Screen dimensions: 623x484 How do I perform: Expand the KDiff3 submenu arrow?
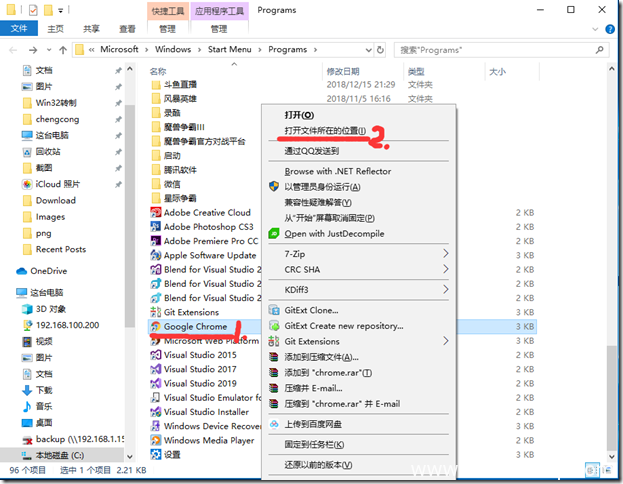pyautogui.click(x=446, y=290)
